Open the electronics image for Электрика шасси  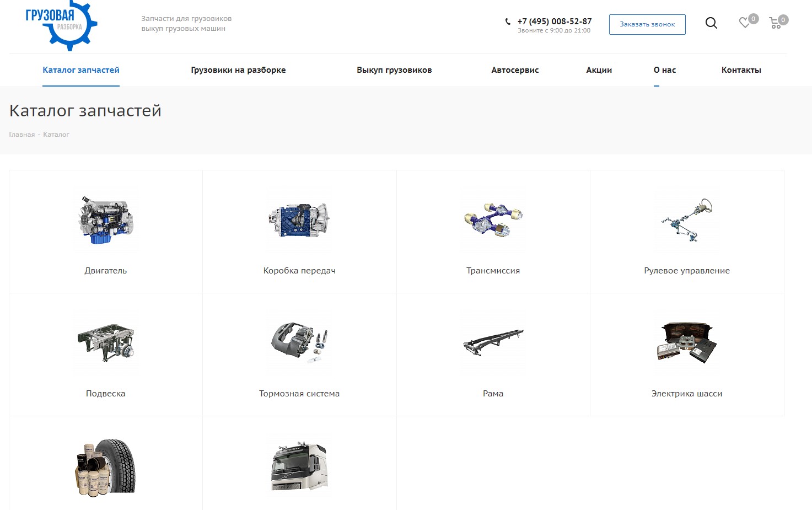[687, 343]
